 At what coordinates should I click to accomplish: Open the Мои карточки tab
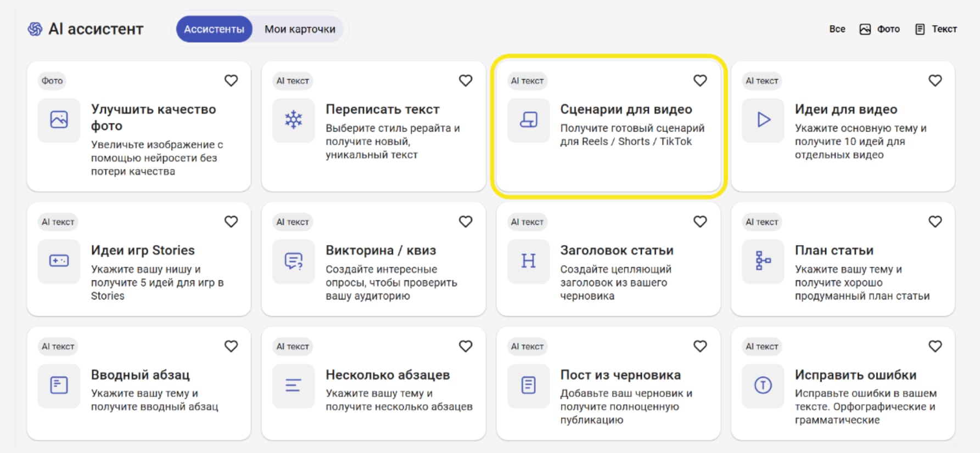tap(300, 29)
